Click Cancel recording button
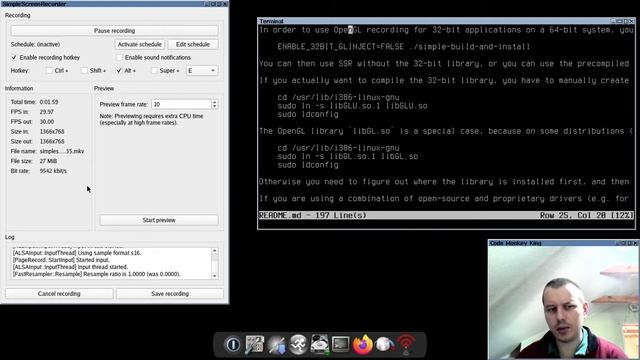640x360 pixels. click(59, 293)
